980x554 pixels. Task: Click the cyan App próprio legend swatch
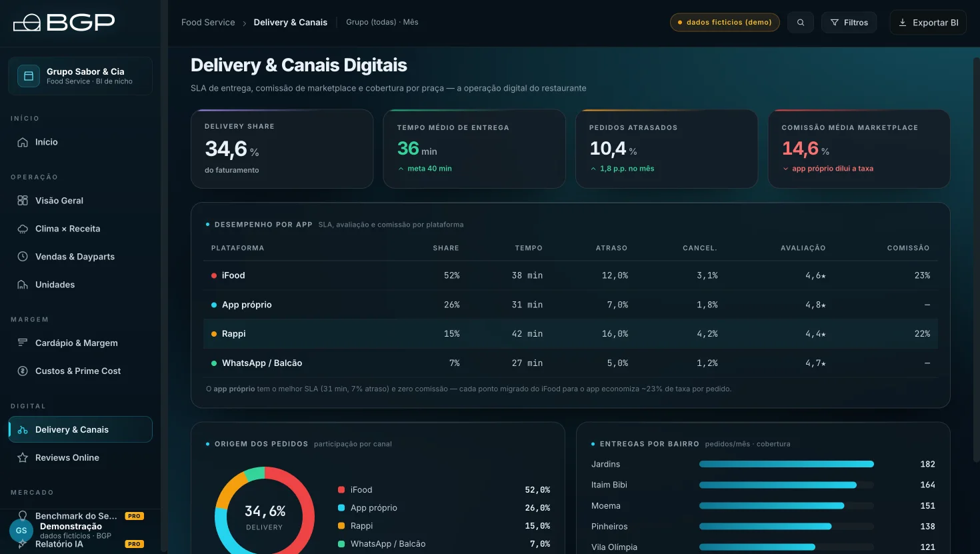[x=341, y=508]
